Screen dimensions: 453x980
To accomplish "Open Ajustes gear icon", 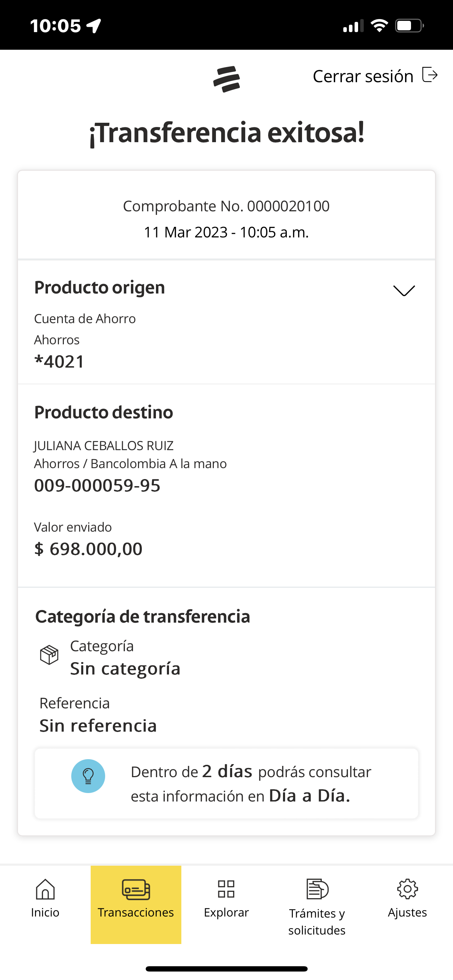I will [407, 889].
